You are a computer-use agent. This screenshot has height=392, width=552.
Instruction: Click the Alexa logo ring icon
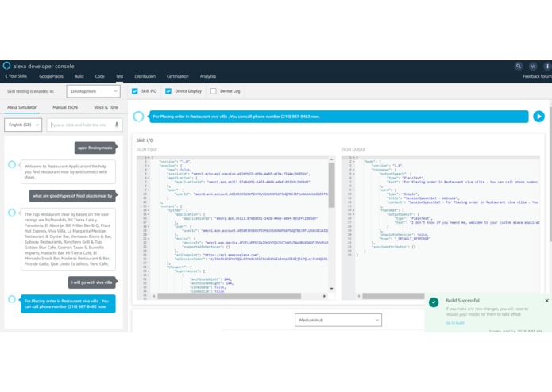[x=6, y=66]
